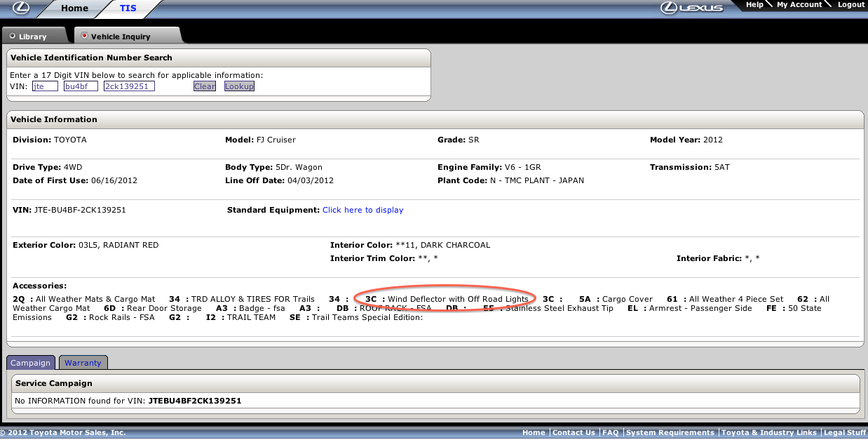Open the footer Contact Us link

(x=574, y=433)
